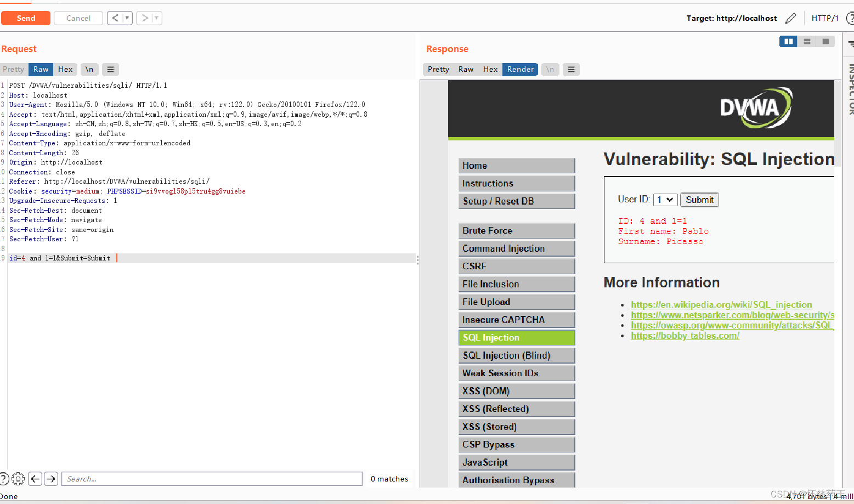The height and width of the screenshot is (504, 854).
Task: Toggle the Response newline display button
Action: (550, 69)
